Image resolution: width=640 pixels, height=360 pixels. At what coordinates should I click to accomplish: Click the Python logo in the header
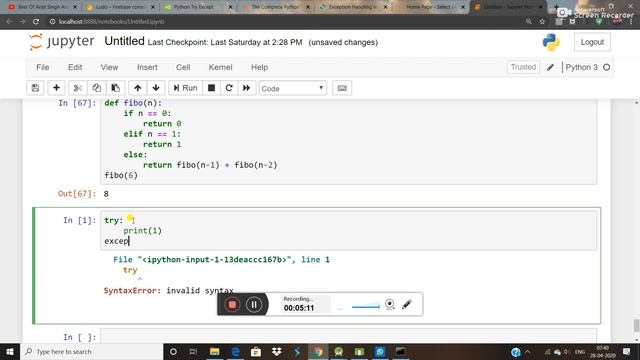[x=551, y=42]
